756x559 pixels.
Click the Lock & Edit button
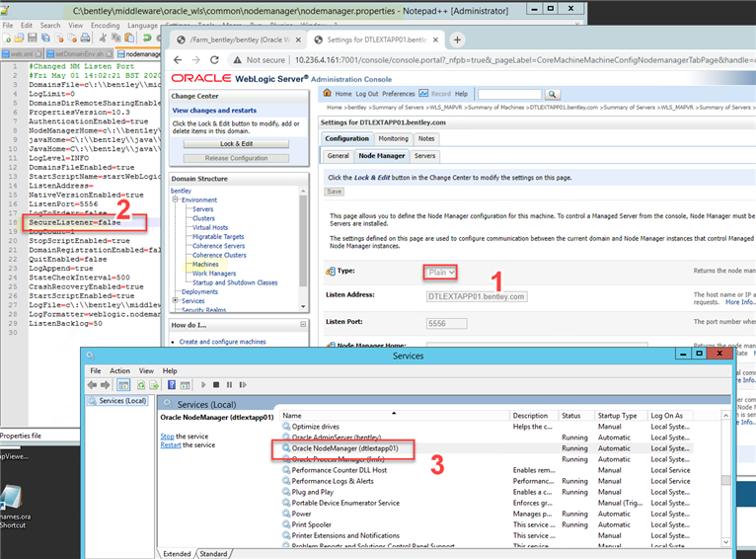pyautogui.click(x=236, y=144)
